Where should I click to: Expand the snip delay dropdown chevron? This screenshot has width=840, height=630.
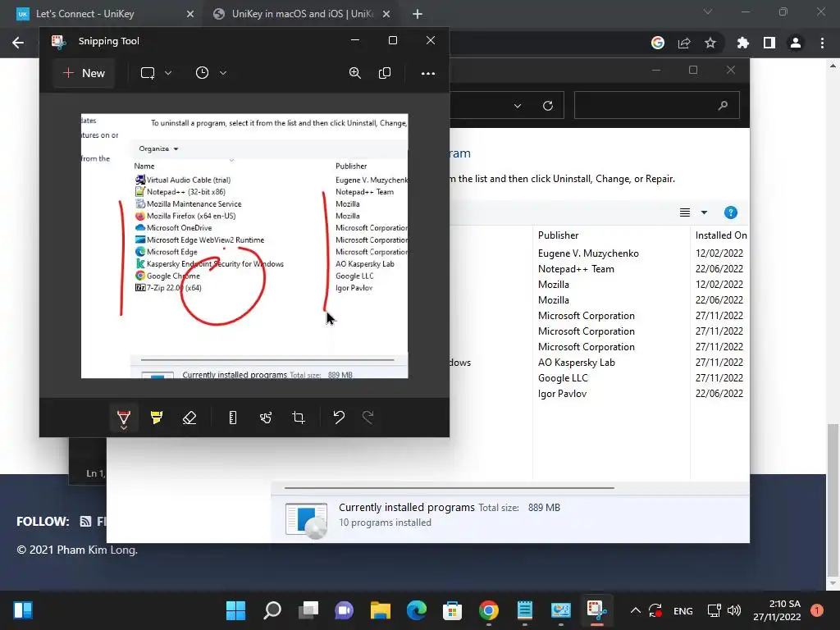pyautogui.click(x=223, y=73)
